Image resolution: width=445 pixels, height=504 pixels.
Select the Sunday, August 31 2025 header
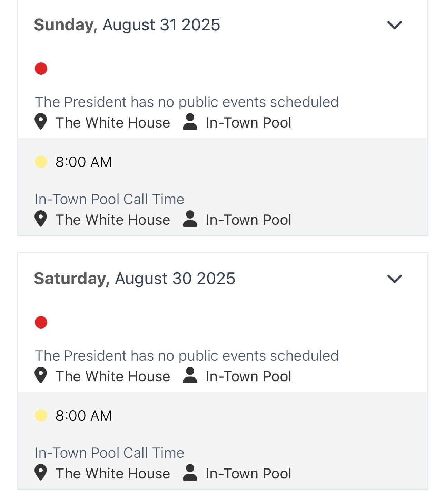tap(127, 25)
